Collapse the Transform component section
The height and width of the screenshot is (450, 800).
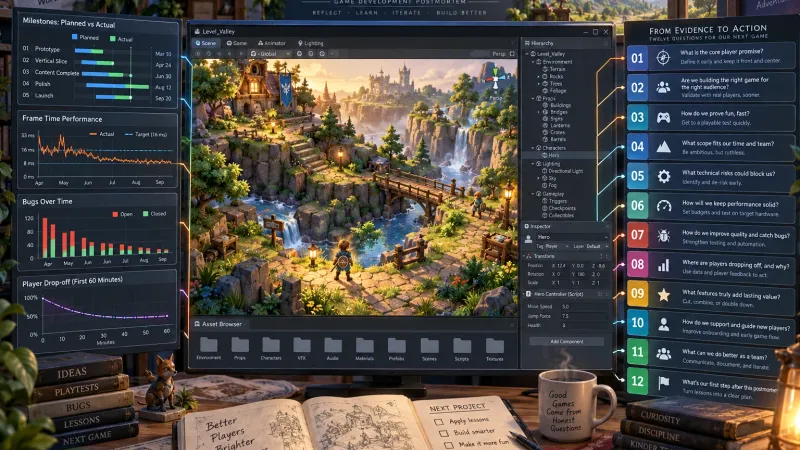[523, 256]
